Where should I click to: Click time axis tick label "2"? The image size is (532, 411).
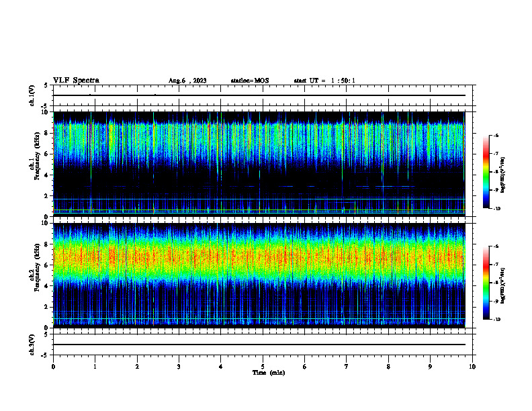[137, 367]
